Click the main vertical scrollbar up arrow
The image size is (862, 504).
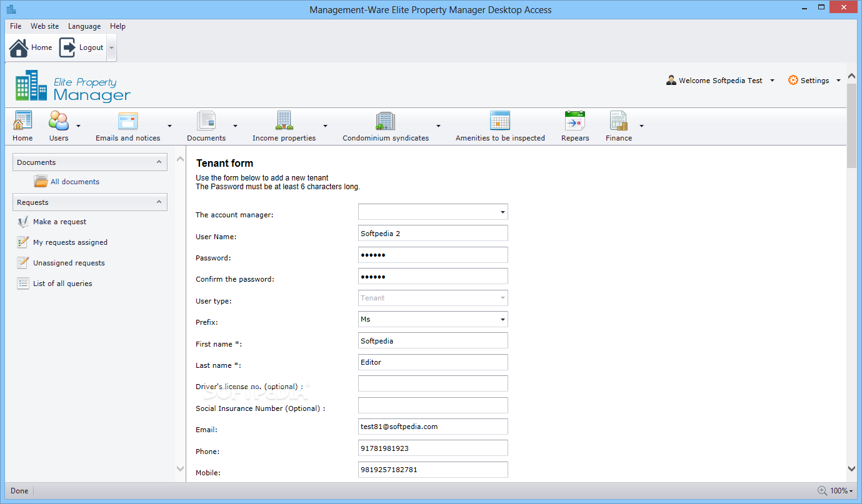point(851,76)
